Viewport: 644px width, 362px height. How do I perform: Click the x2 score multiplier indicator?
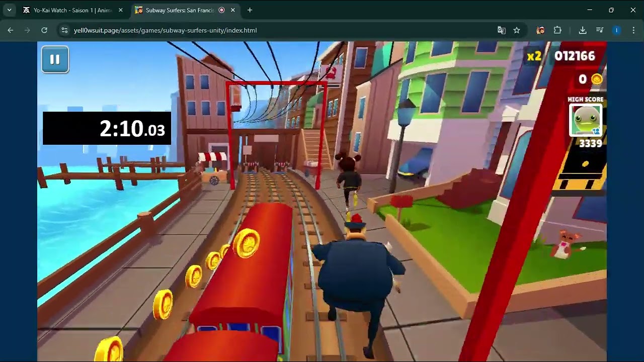click(534, 56)
